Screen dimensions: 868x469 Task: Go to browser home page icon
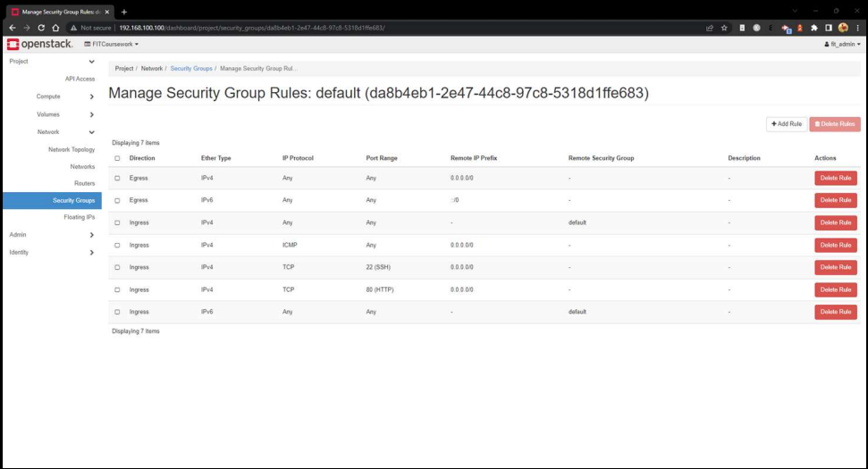55,28
